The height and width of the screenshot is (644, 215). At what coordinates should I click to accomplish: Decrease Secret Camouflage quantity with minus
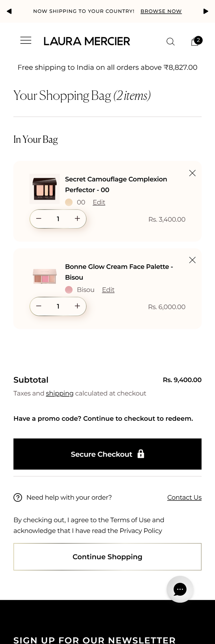click(x=39, y=219)
